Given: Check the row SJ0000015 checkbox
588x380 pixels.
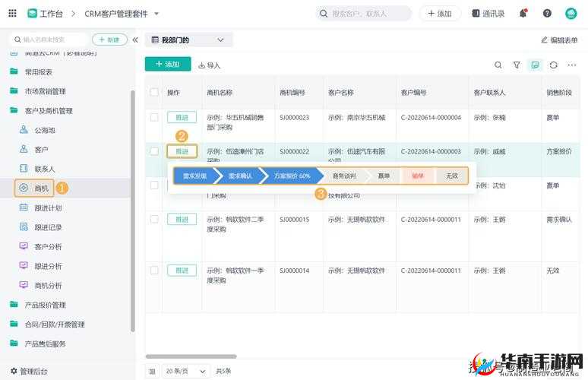Looking at the screenshot, I should tap(154, 219).
